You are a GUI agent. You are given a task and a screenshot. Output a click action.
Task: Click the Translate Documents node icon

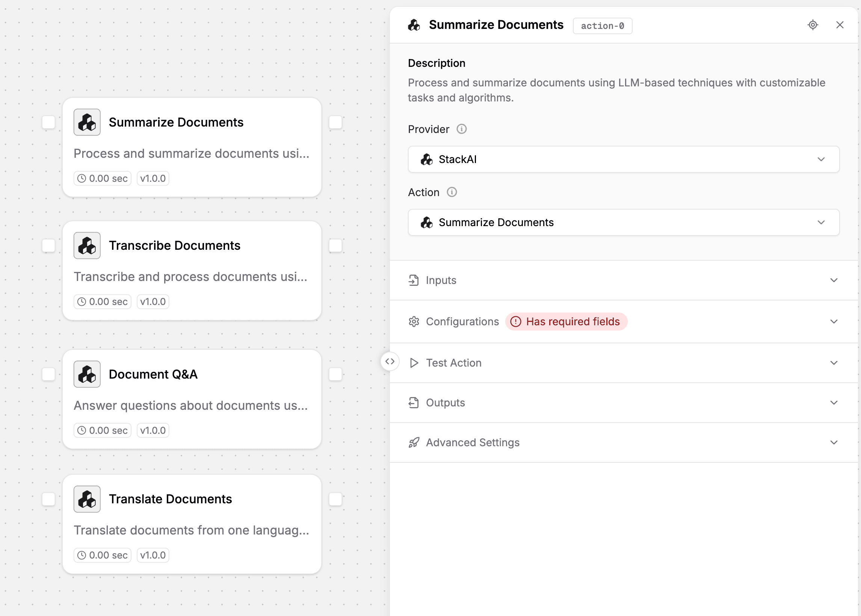point(87,499)
